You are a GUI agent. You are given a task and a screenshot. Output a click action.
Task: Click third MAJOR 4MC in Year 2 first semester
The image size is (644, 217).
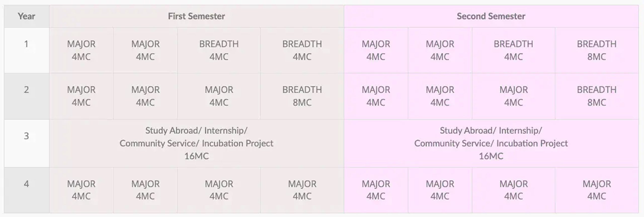[x=219, y=96]
